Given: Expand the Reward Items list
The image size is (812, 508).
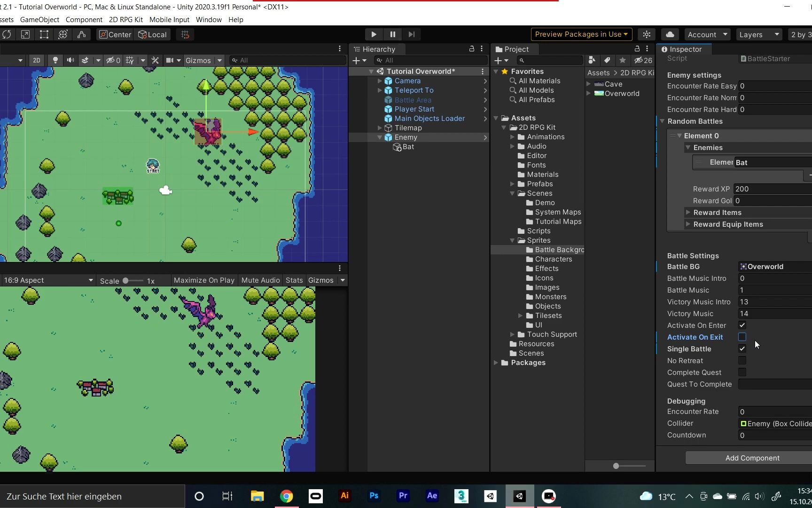Looking at the screenshot, I should 688,212.
